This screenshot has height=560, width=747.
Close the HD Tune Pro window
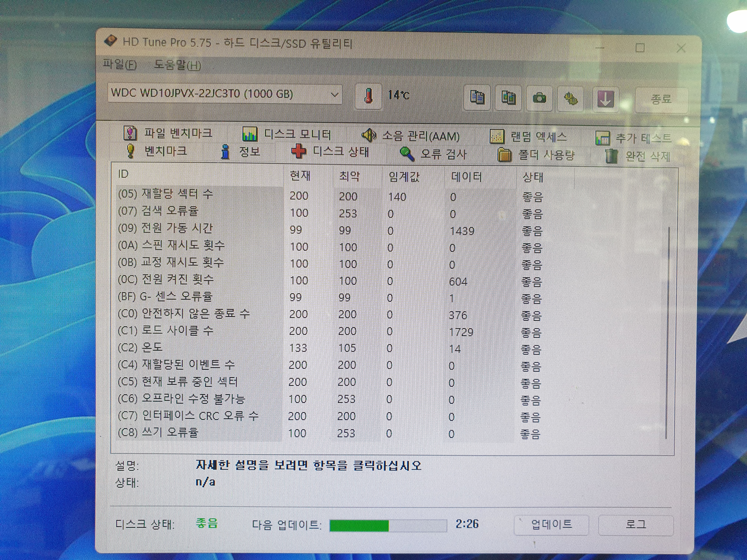(x=681, y=48)
